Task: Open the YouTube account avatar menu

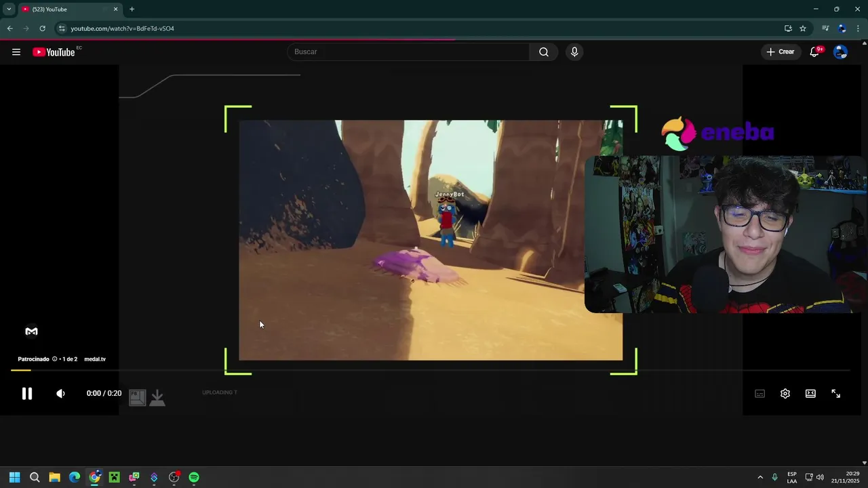Action: tap(840, 52)
